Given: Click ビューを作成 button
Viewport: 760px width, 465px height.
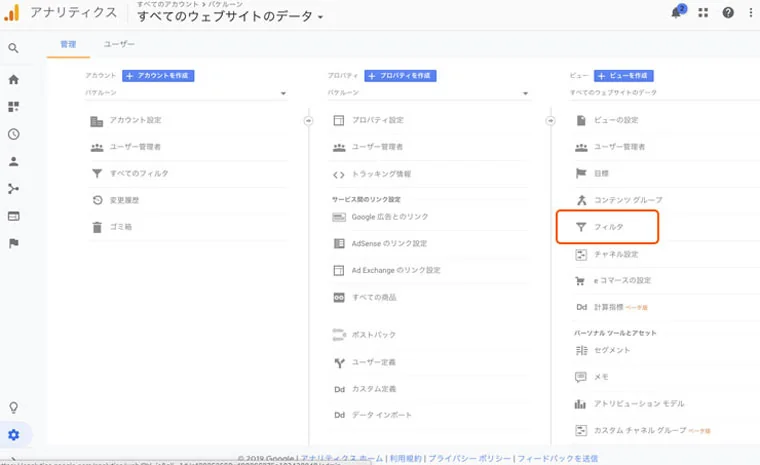Looking at the screenshot, I should 624,76.
